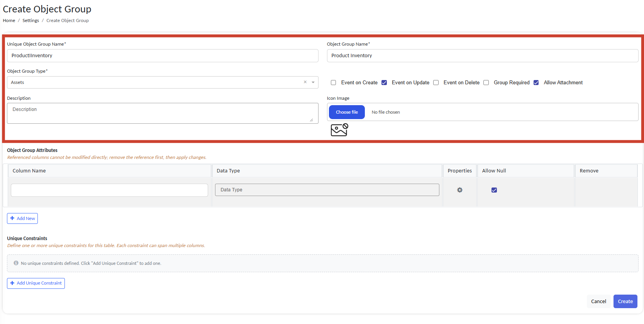Open the Data Type dropdown

pyautogui.click(x=327, y=190)
